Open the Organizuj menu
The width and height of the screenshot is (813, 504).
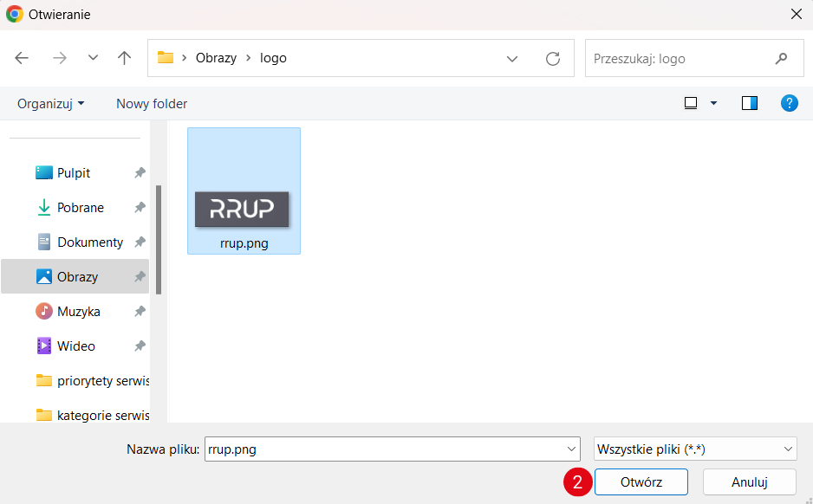[51, 103]
